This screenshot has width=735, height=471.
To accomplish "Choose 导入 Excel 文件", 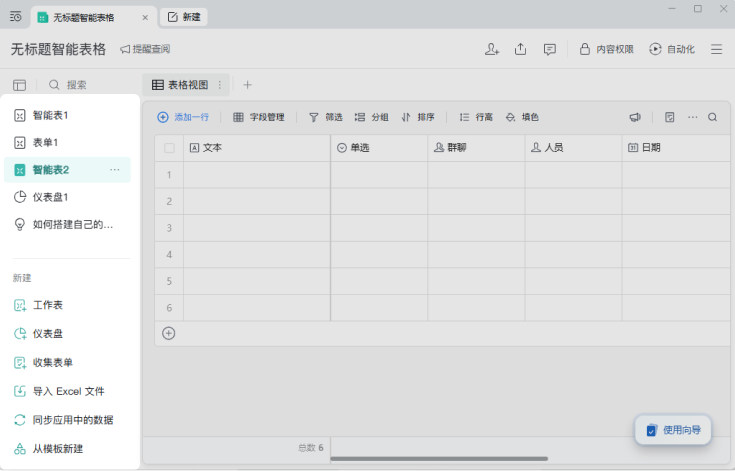I will [59, 391].
